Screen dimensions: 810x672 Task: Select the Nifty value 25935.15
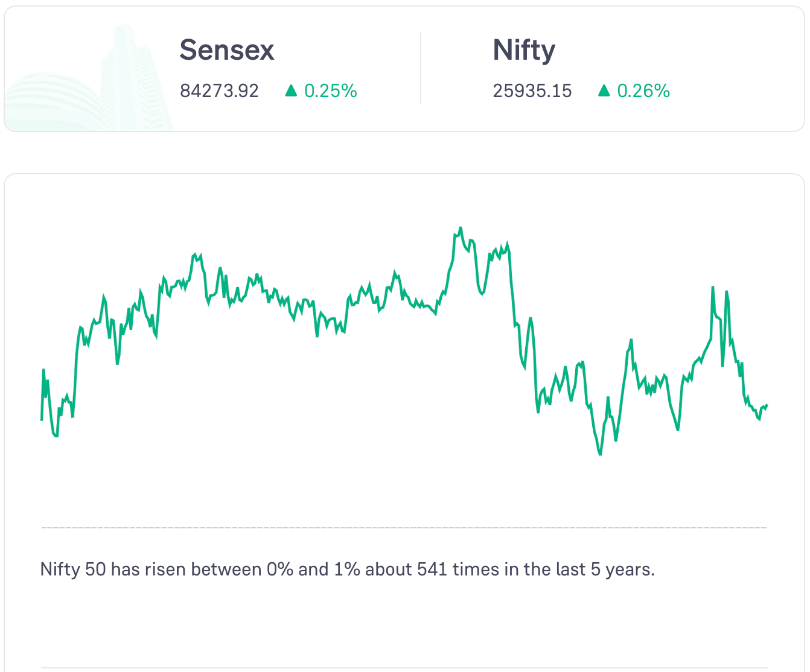[x=532, y=91]
